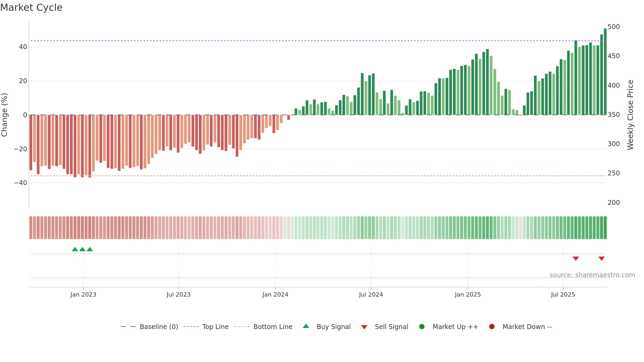The image size is (644, 362).
Task: Click the Jan 2023 axis label
Action: 83,295
